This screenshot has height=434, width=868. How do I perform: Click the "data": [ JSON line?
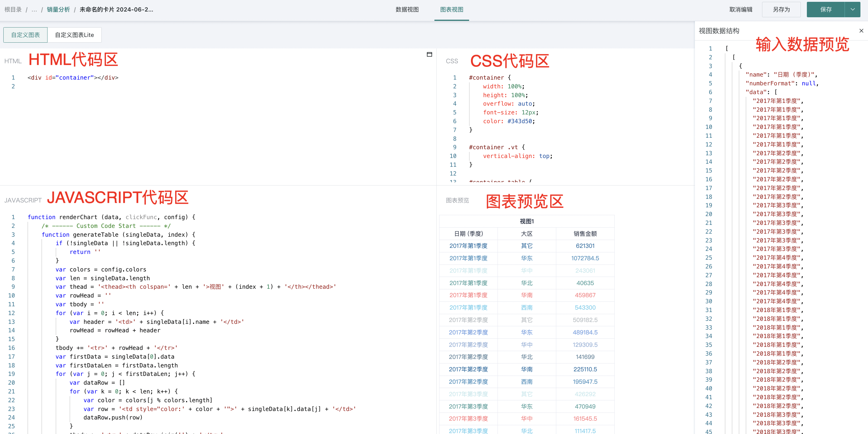tap(761, 92)
